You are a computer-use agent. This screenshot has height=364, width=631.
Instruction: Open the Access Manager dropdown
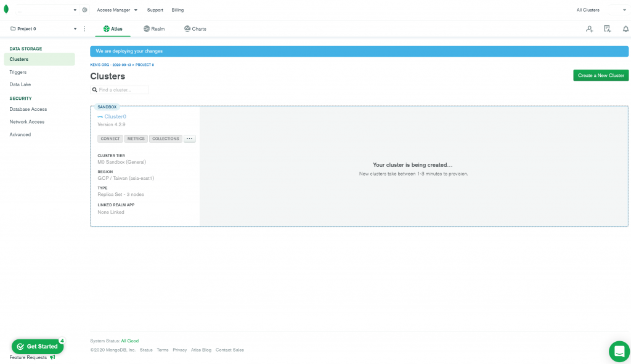point(116,10)
